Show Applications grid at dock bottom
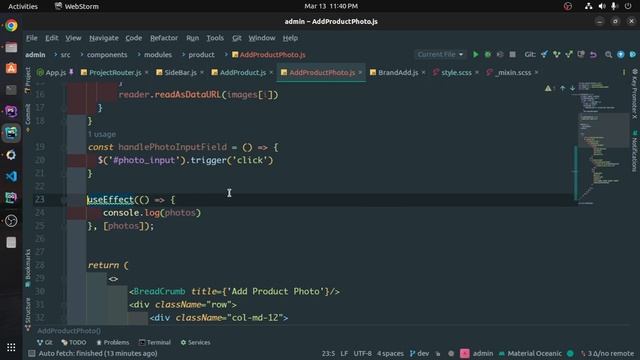This screenshot has height=360, width=640. (x=11, y=347)
